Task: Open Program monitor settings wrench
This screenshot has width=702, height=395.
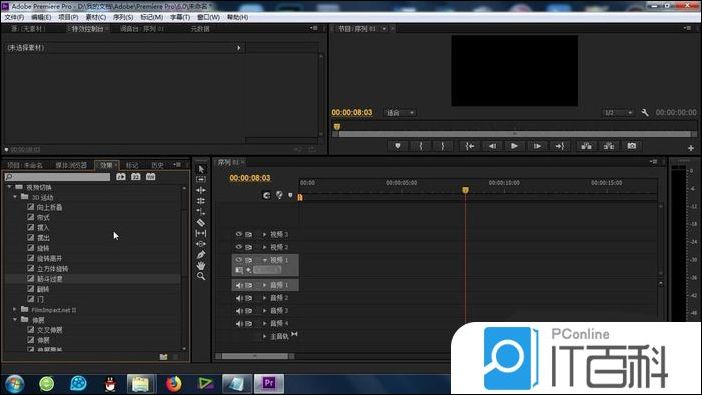Action: [x=645, y=113]
